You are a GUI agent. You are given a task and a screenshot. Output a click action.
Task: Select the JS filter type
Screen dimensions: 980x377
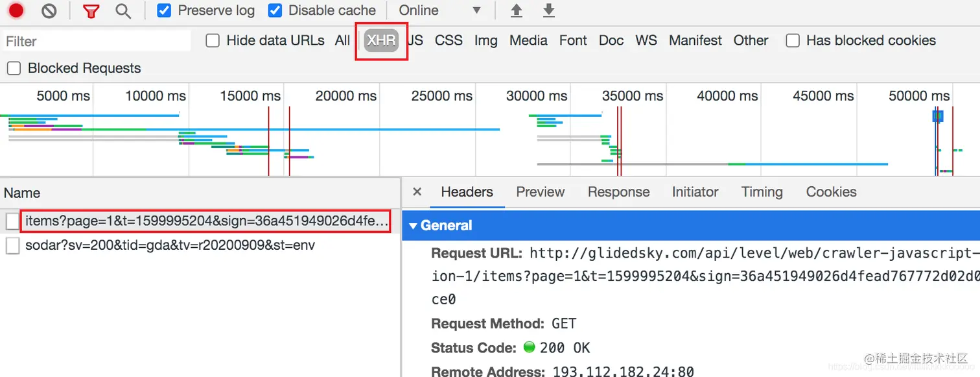[x=415, y=40]
